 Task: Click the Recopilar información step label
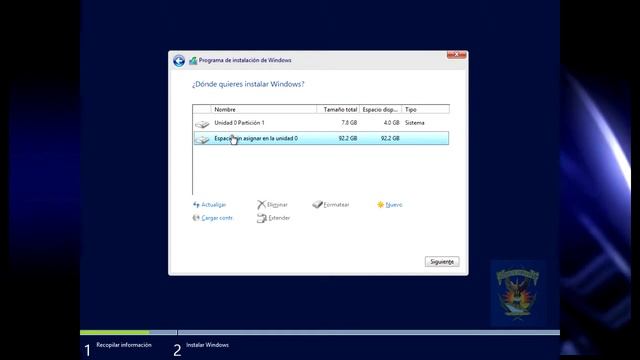click(x=124, y=345)
